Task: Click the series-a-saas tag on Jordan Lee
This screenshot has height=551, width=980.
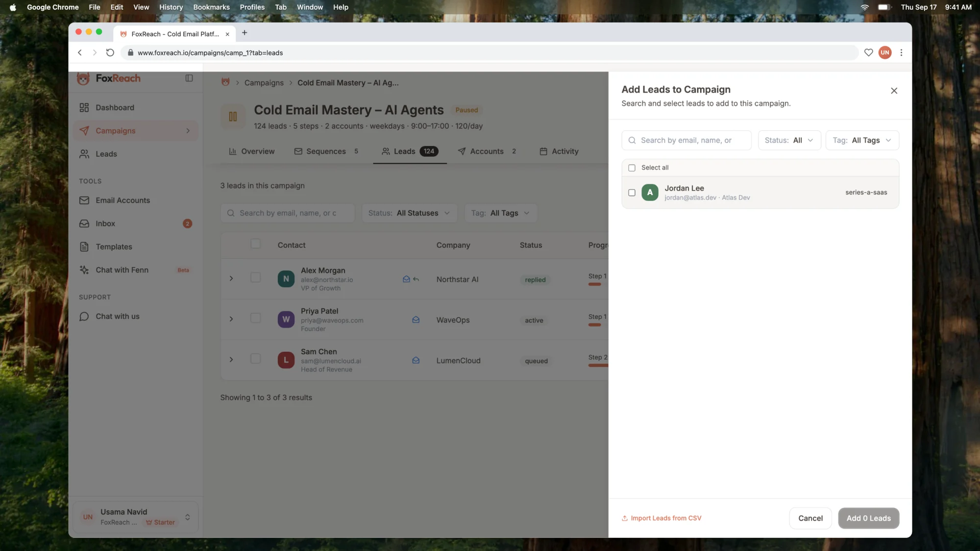Action: [866, 192]
